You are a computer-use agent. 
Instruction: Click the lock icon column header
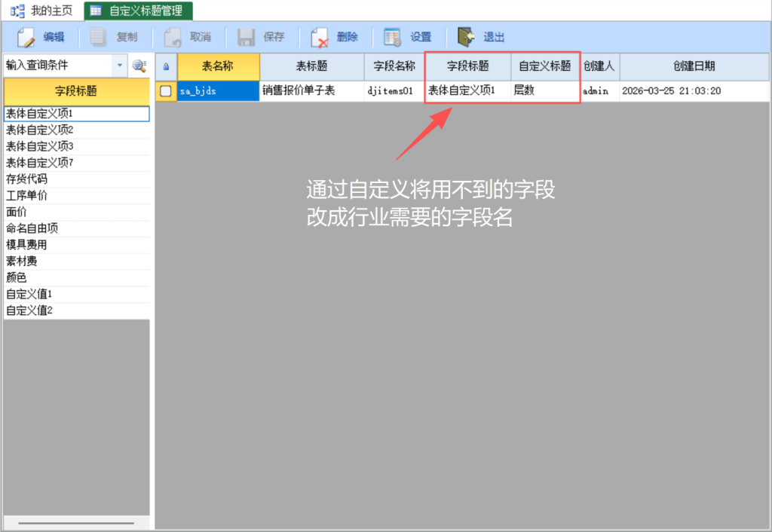pos(166,66)
